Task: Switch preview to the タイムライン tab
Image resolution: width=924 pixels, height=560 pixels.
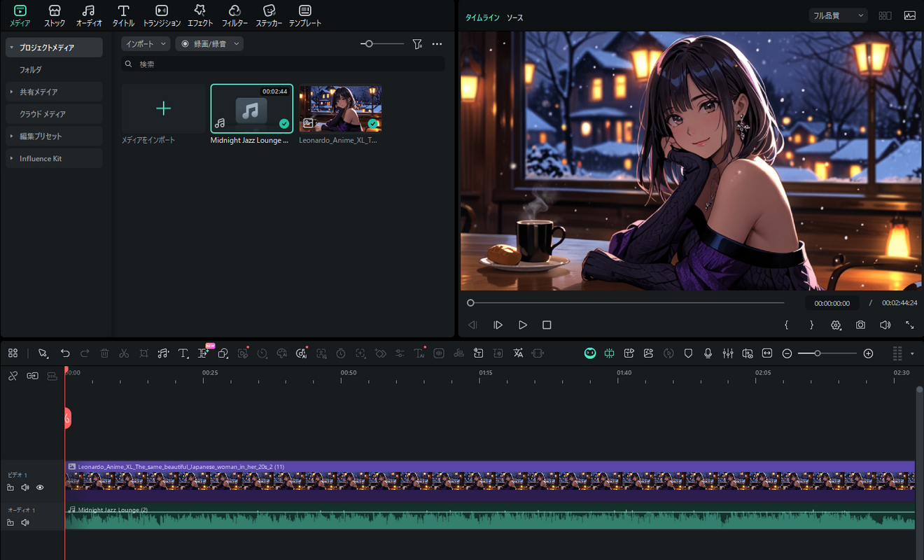Action: click(482, 17)
